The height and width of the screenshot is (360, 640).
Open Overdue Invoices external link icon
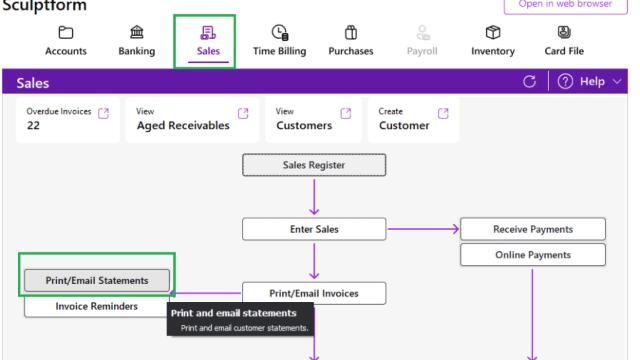[x=104, y=113]
